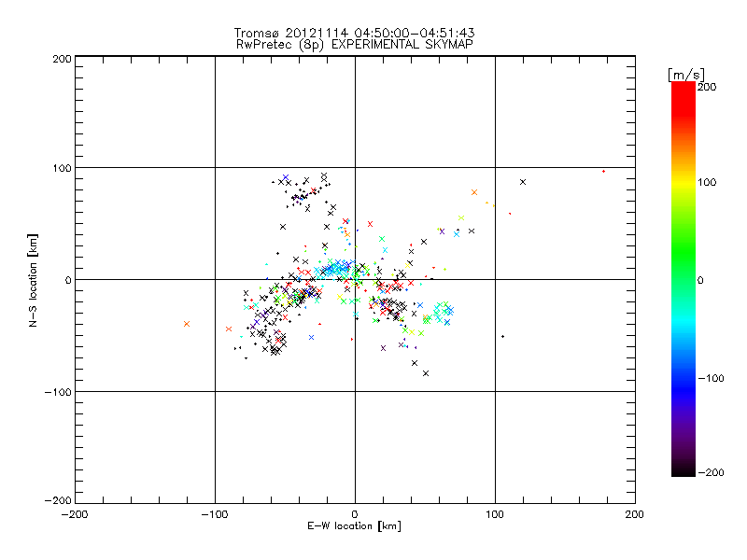Click the N-S axis '200' tick label
The height and width of the screenshot is (560, 747).
point(62,59)
